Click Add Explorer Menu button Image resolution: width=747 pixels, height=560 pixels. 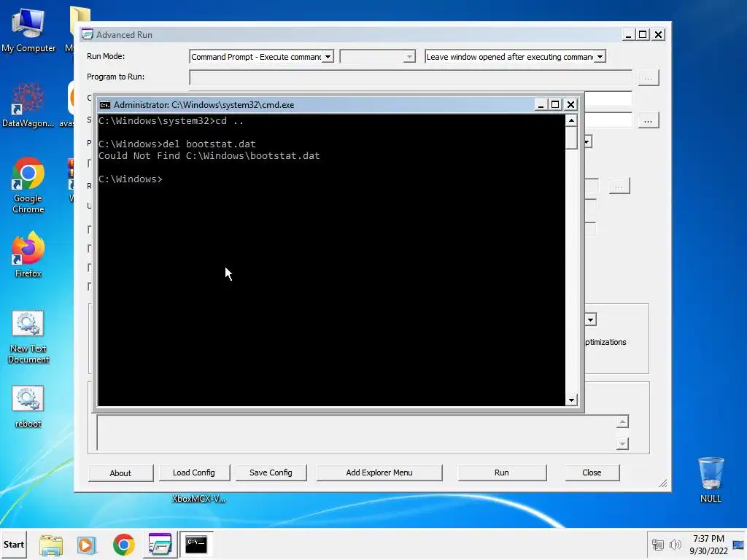pos(379,472)
